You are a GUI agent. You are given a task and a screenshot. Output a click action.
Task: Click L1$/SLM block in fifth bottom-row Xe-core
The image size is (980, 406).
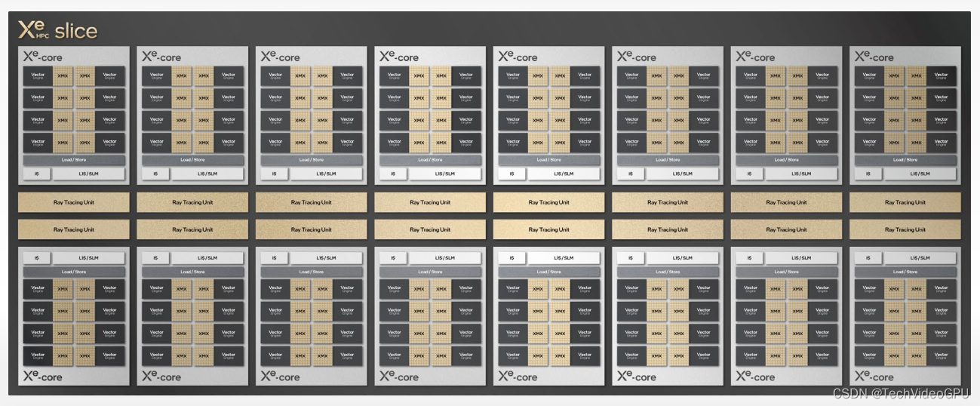(564, 258)
